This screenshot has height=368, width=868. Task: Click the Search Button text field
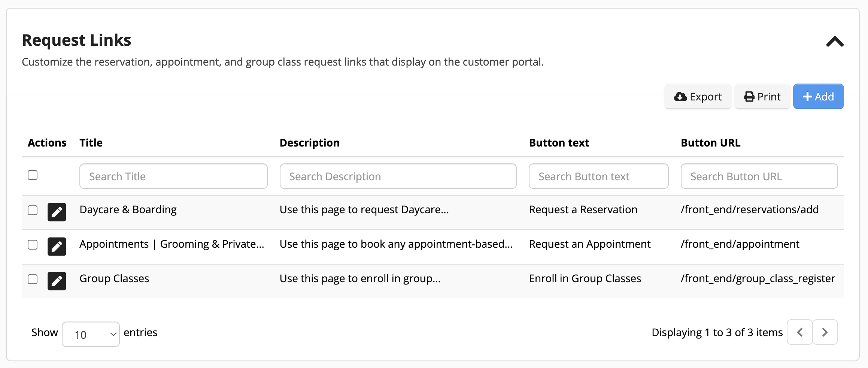pos(598,176)
